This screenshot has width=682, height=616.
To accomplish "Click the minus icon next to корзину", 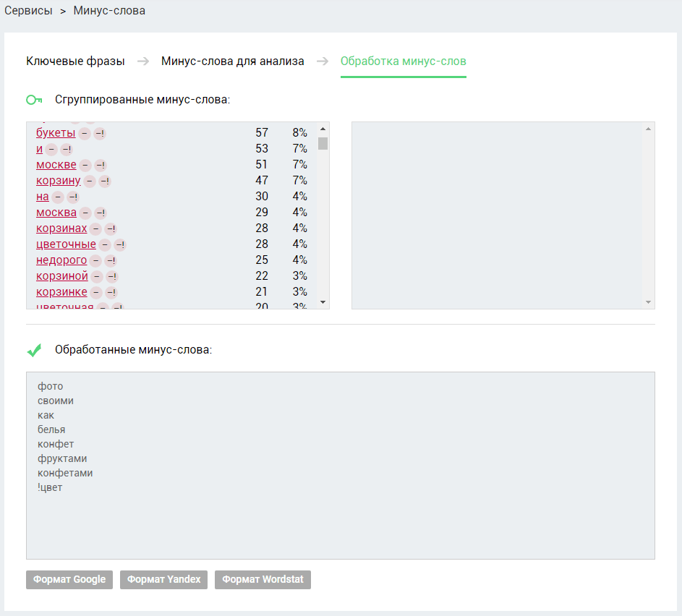I will pos(90,181).
